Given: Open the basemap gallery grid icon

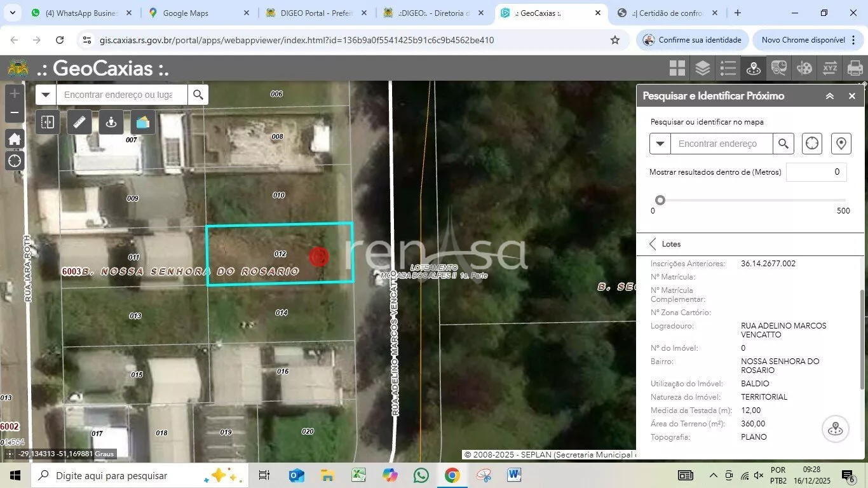Looking at the screenshot, I should click(x=677, y=68).
